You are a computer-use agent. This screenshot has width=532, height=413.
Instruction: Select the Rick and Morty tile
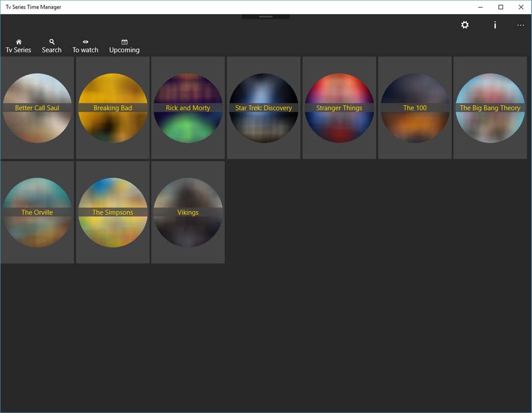pyautogui.click(x=188, y=108)
